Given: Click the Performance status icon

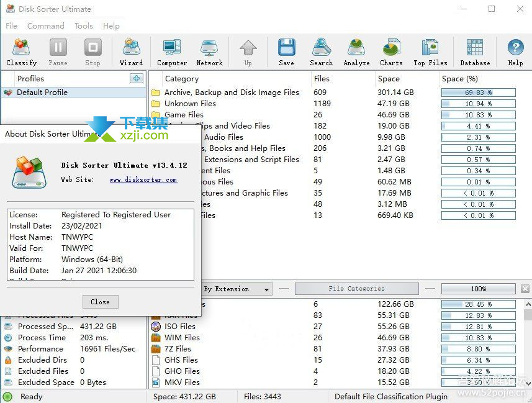Looking at the screenshot, I should point(8,349).
